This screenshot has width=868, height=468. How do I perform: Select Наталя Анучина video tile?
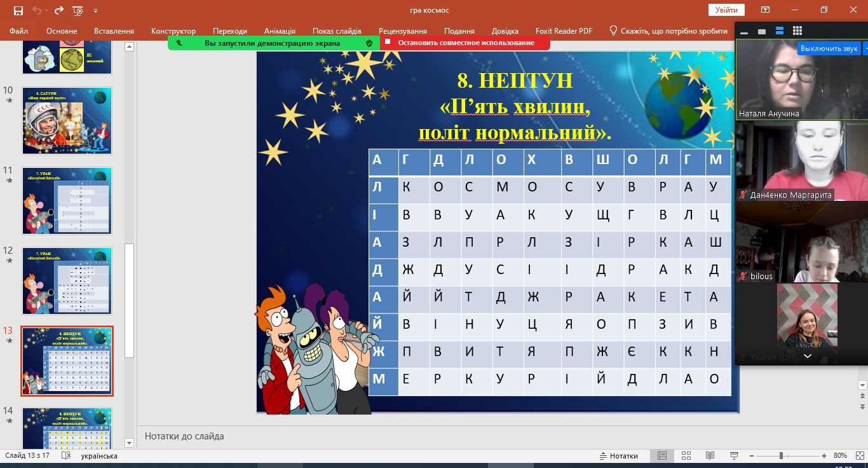(802, 79)
